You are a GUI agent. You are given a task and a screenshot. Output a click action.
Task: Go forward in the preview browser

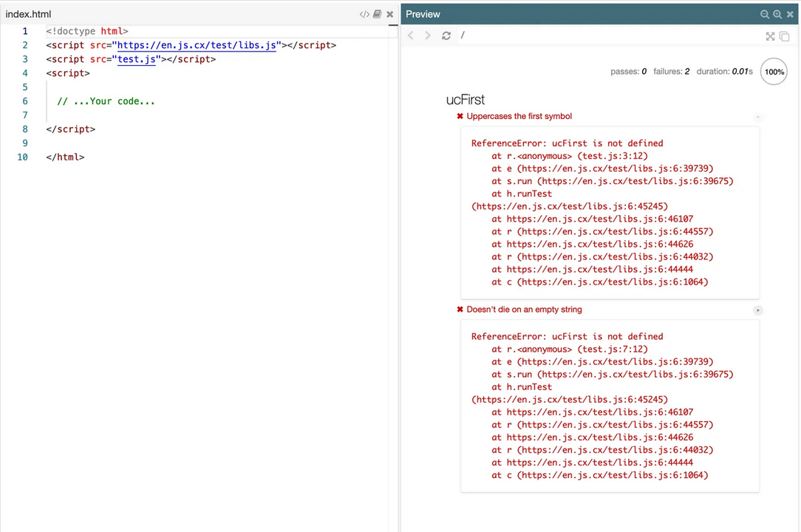[428, 35]
